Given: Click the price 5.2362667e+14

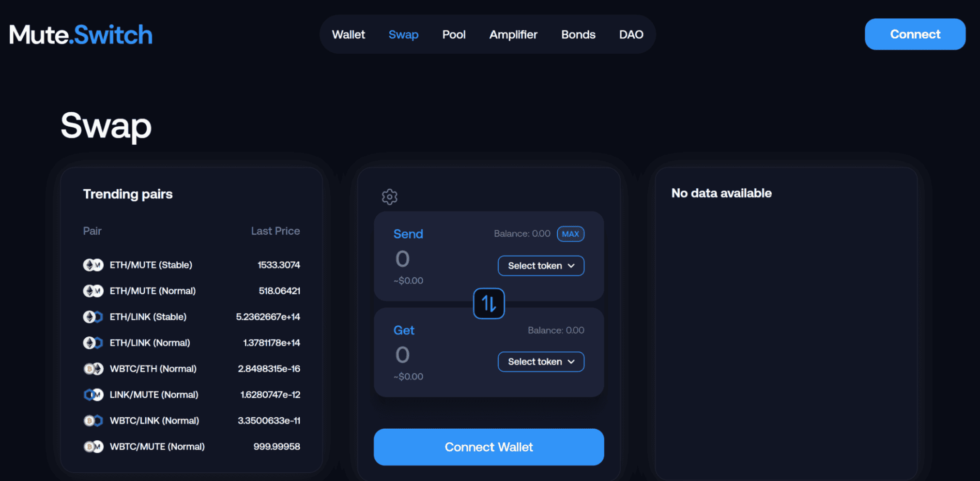Looking at the screenshot, I should [268, 317].
